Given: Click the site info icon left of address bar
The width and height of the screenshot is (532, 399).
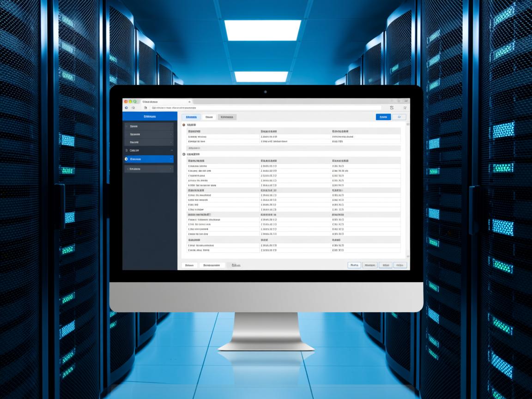Looking at the screenshot, I should [146, 108].
